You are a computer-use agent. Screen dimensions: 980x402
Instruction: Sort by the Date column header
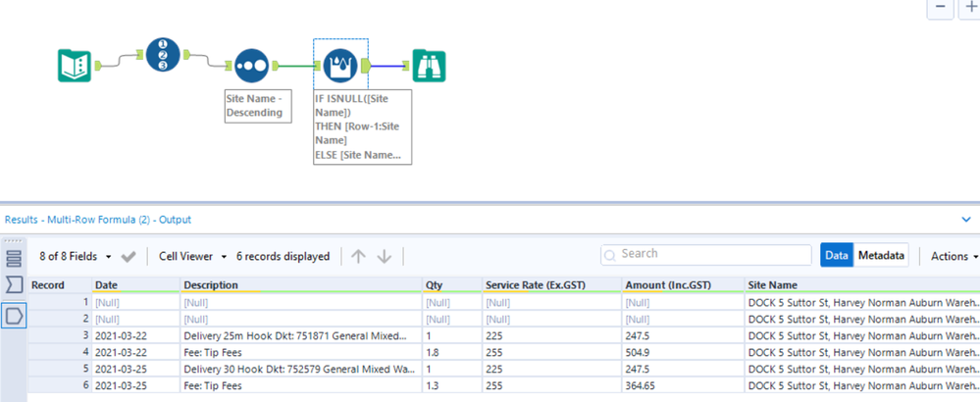pyautogui.click(x=136, y=285)
